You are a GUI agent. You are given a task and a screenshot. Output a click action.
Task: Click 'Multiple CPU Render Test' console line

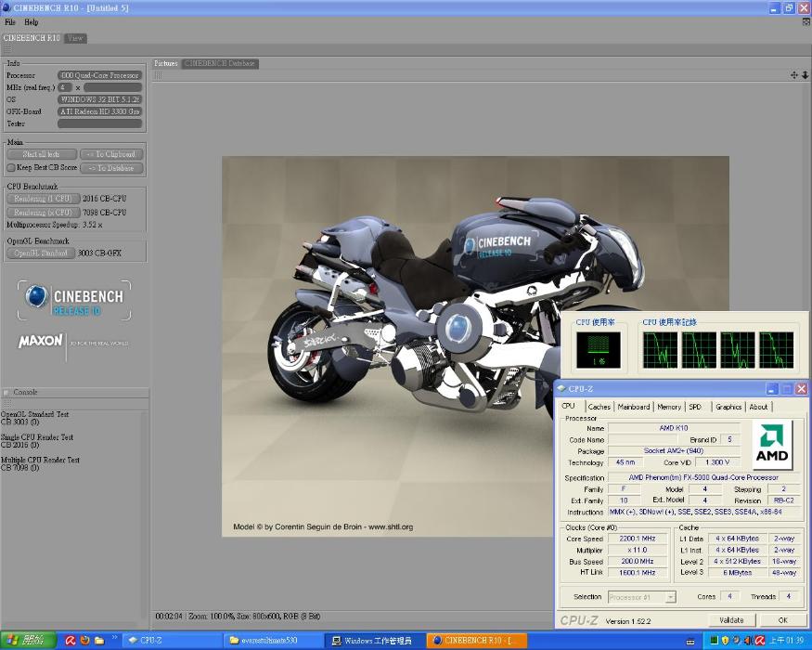(41, 460)
